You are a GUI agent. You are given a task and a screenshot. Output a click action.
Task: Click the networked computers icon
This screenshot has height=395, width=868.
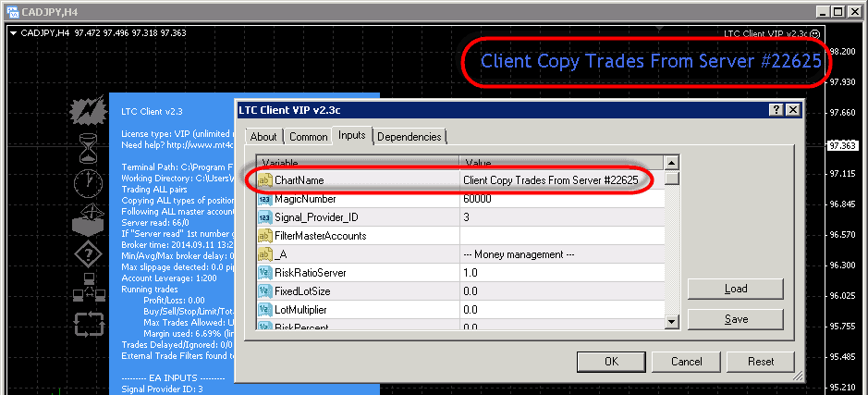point(88,290)
